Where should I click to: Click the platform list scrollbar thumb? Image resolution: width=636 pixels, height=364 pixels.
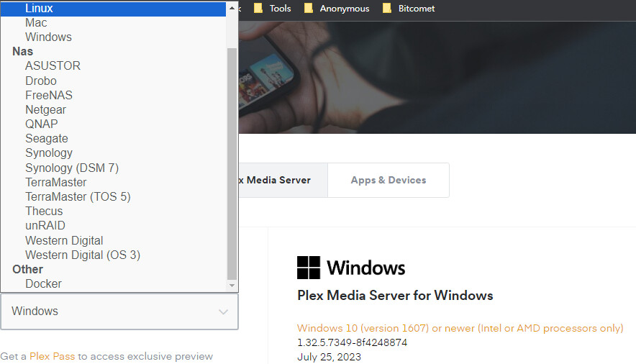coord(232,164)
